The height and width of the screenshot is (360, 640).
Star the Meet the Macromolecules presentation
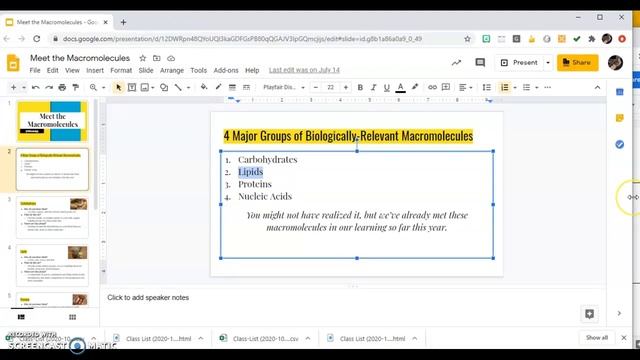point(143,58)
